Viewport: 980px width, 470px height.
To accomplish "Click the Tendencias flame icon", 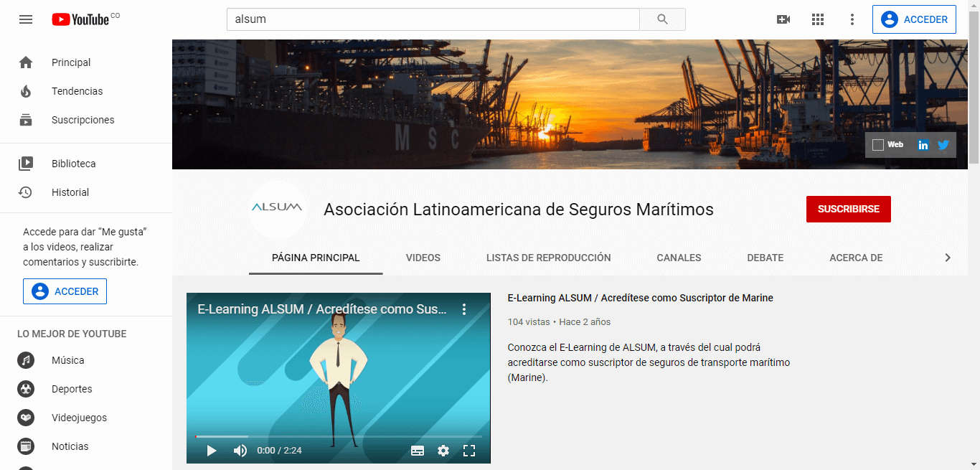I will click(x=26, y=91).
